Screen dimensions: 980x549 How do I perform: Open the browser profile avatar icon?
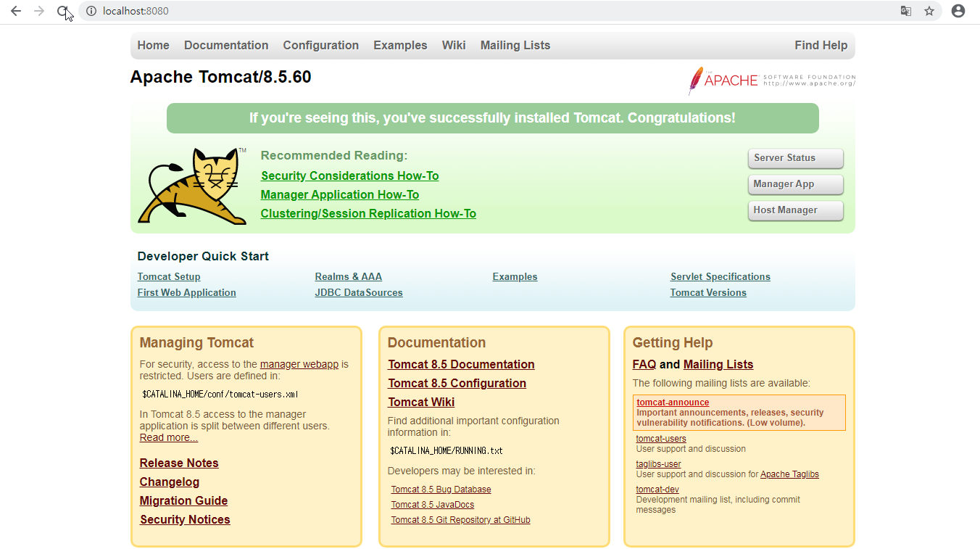pos(958,11)
